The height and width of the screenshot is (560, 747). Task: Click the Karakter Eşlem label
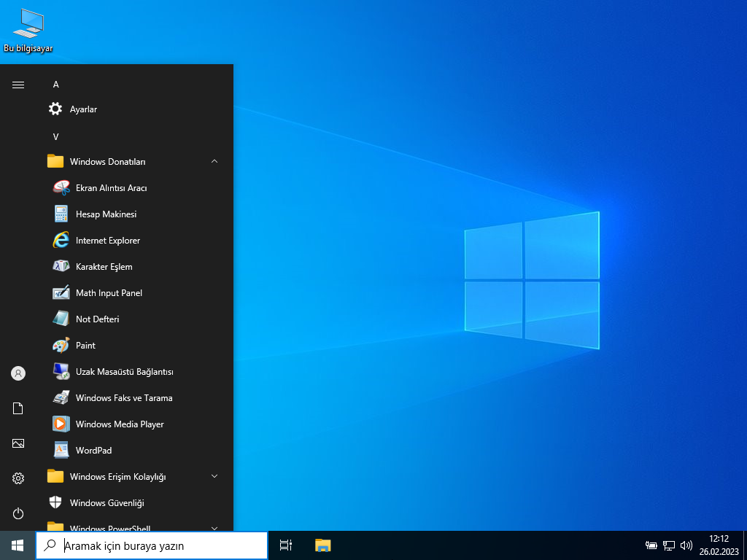pyautogui.click(x=104, y=267)
